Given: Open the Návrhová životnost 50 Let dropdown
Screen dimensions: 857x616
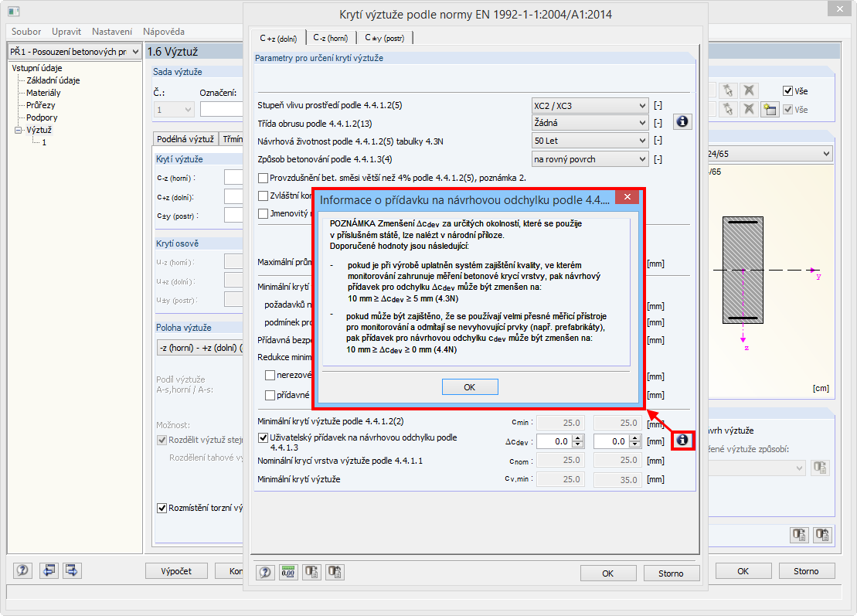Looking at the screenshot, I should (590, 140).
